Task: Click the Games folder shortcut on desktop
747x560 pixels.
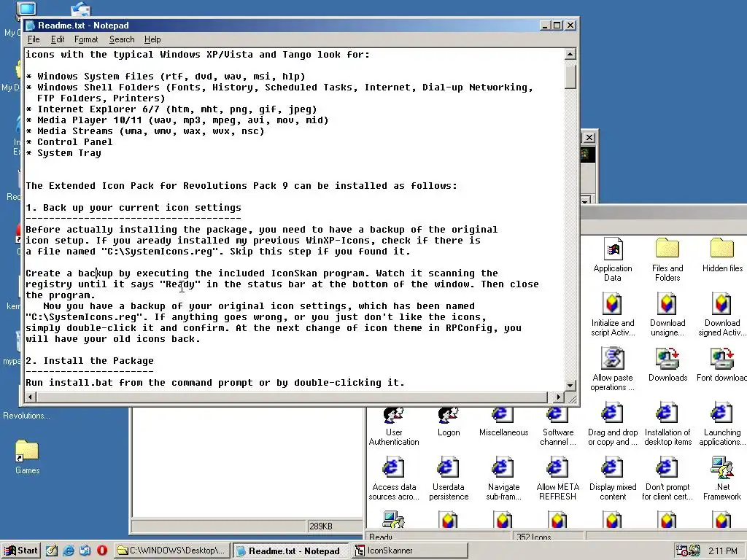Action: tap(27, 451)
